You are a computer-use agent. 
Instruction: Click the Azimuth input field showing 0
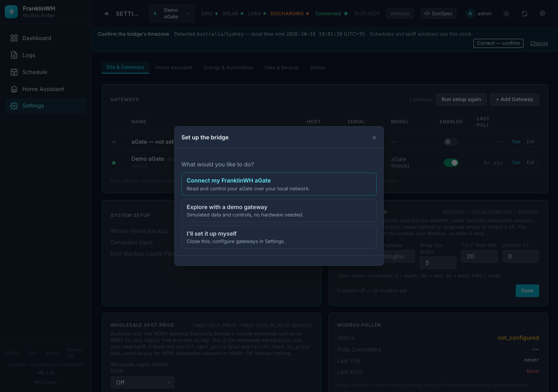pos(521,256)
